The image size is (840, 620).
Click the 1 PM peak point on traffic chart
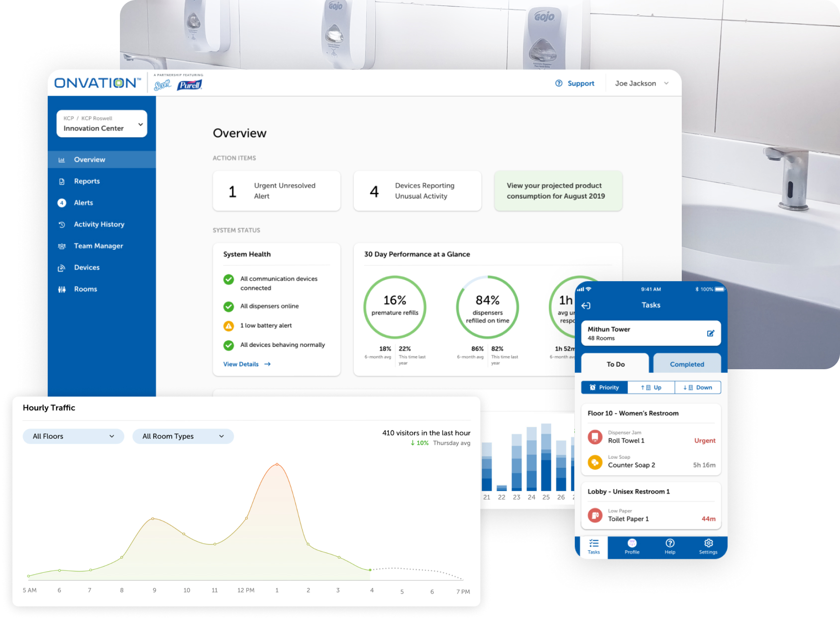(x=277, y=464)
